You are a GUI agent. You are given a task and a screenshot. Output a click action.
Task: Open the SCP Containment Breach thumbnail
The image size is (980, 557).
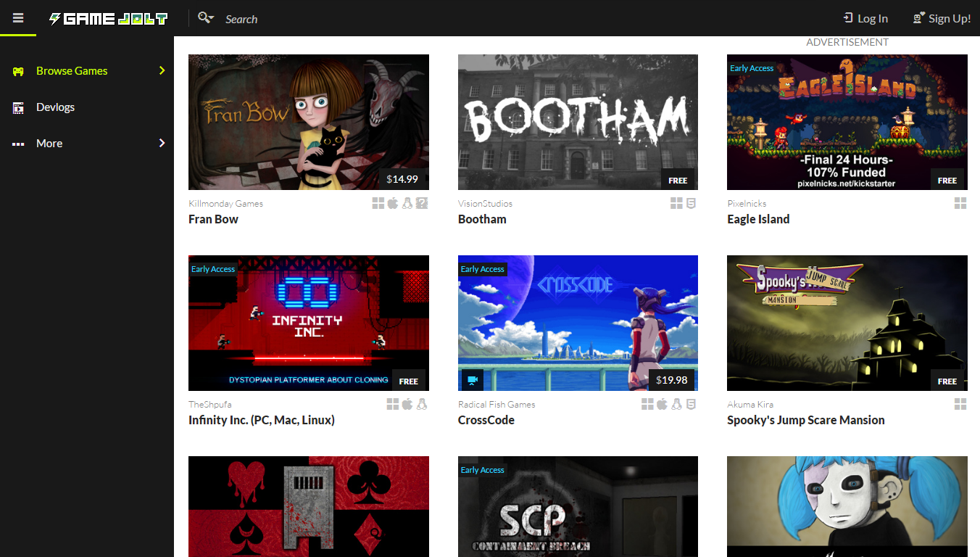coord(578,506)
